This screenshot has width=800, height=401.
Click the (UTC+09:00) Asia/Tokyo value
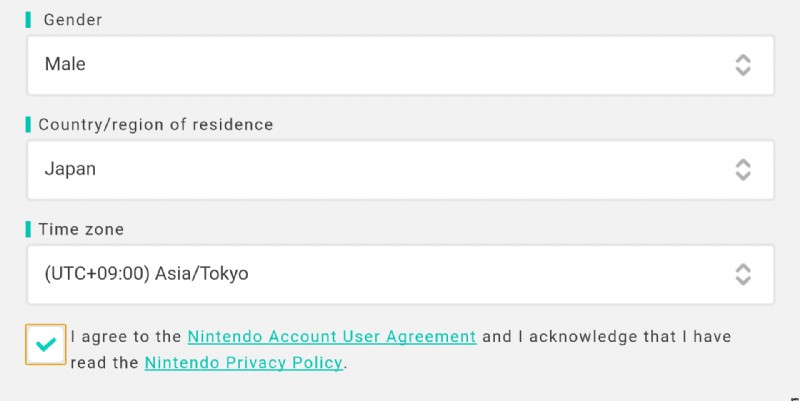(146, 274)
